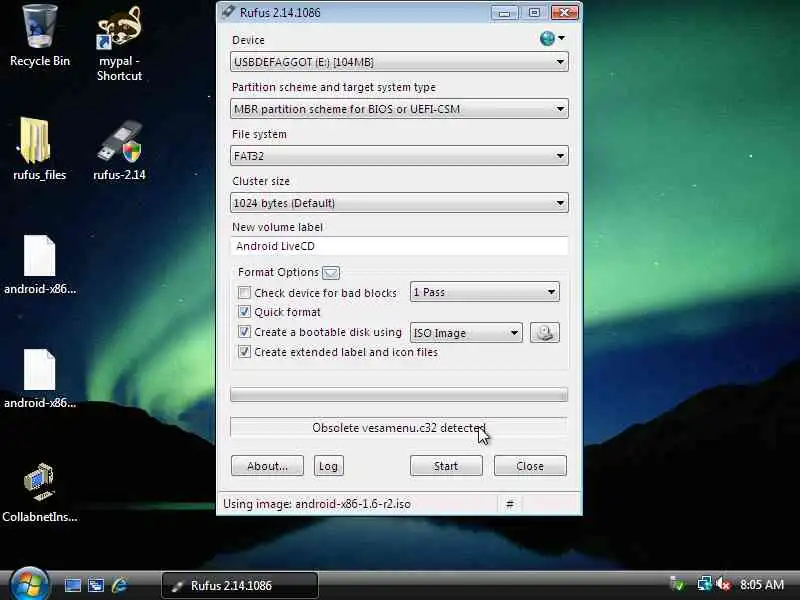Select the rufus-2.14 executable icon
The height and width of the screenshot is (600, 800).
click(119, 150)
